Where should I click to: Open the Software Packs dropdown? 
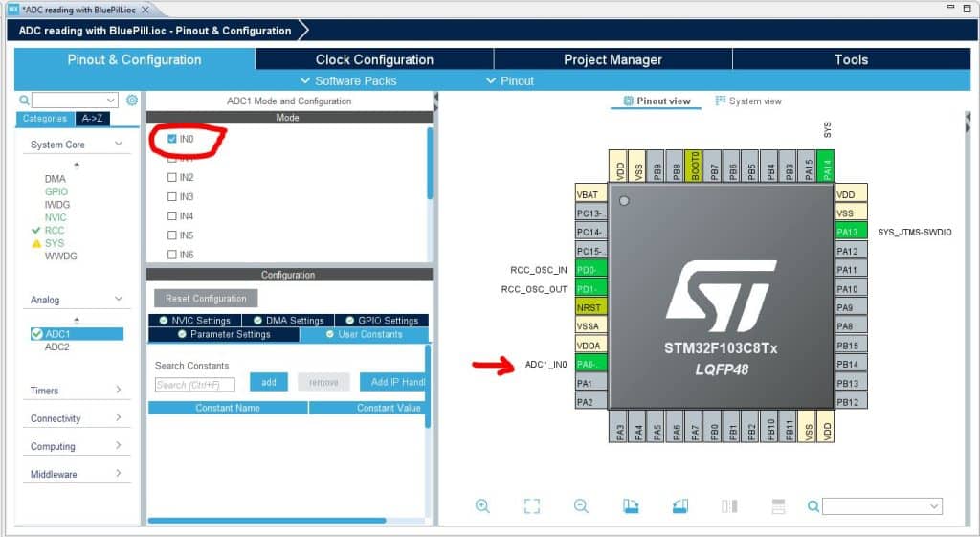(348, 80)
